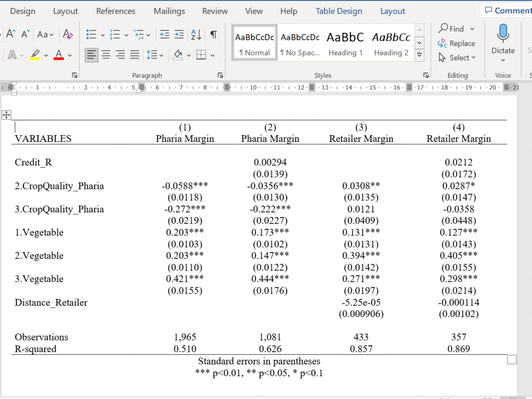Click the VARIABLES header cell

click(x=43, y=139)
